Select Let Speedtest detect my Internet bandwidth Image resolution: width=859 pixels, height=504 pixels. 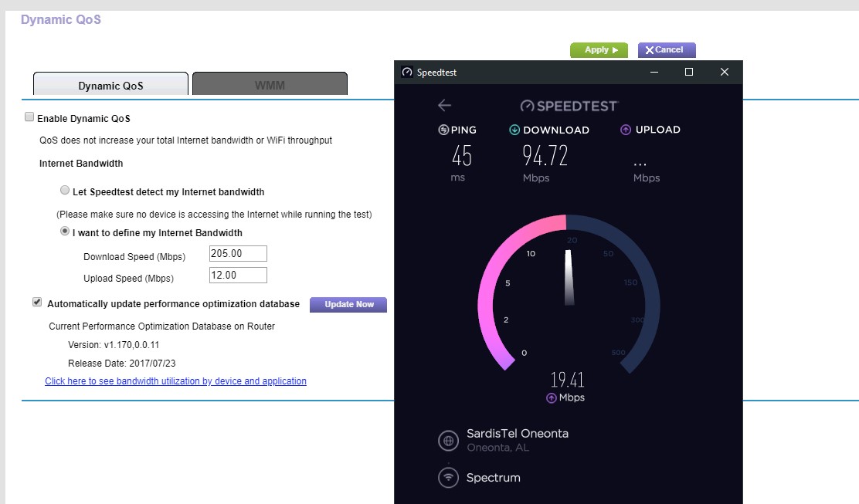65,190
